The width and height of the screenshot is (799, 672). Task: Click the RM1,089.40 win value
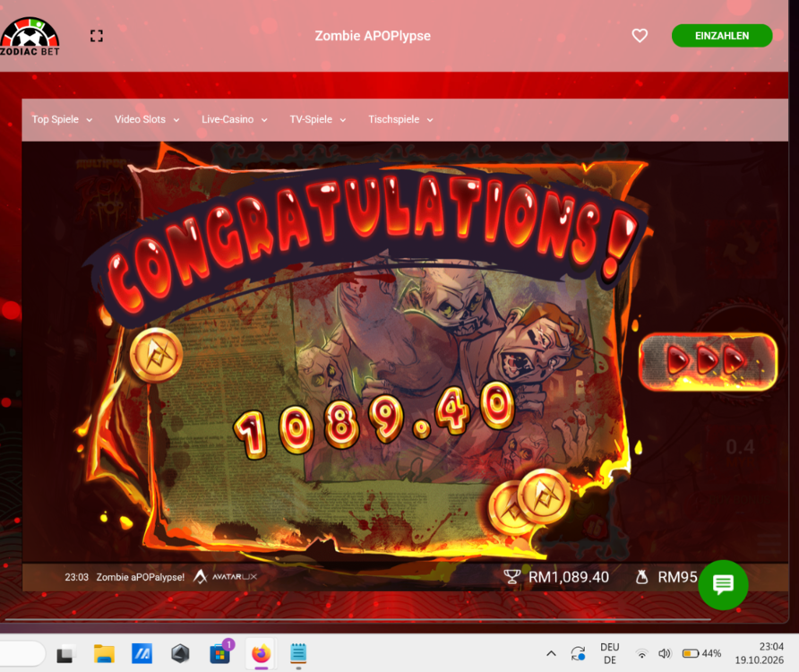point(569,577)
